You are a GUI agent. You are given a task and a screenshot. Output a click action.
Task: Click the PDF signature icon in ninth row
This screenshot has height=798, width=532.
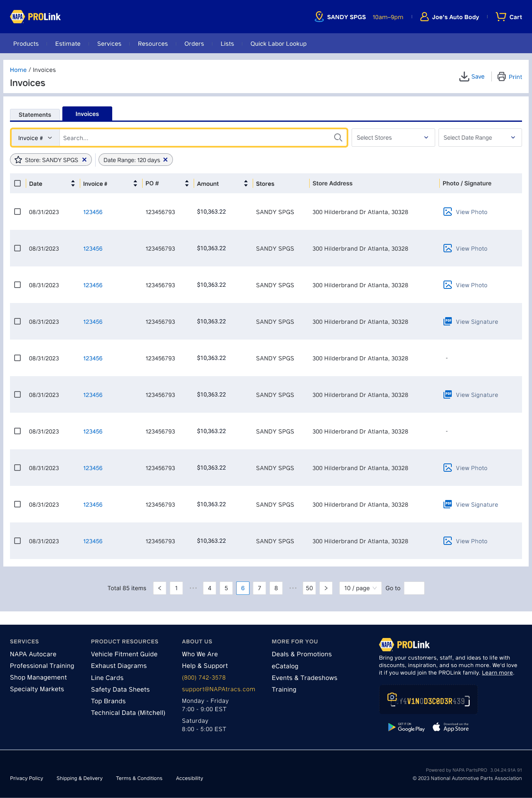448,505
